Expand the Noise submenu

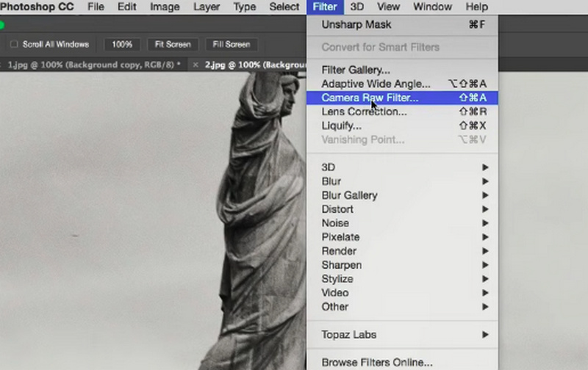click(x=402, y=223)
